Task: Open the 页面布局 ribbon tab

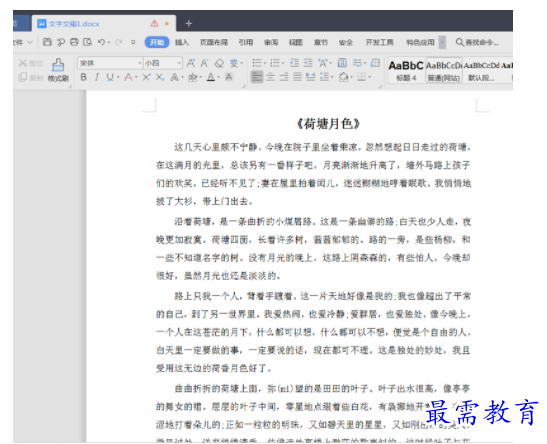Action: click(213, 42)
